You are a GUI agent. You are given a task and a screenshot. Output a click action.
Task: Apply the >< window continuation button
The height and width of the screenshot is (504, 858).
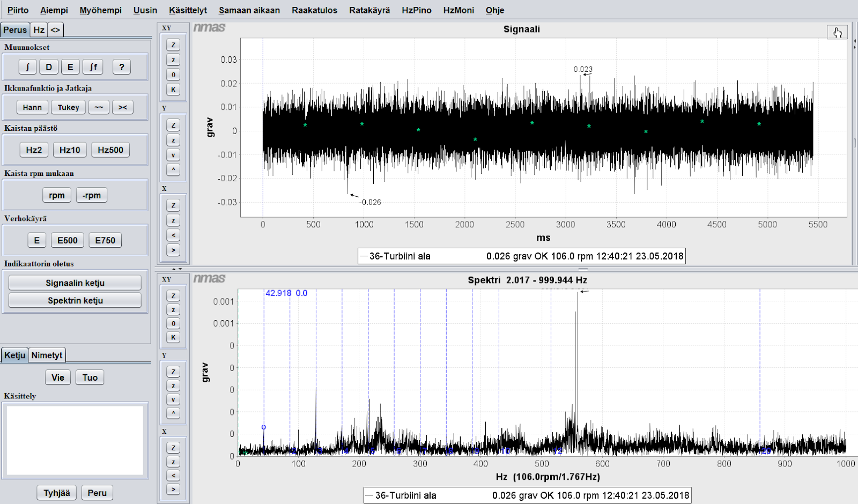click(123, 107)
